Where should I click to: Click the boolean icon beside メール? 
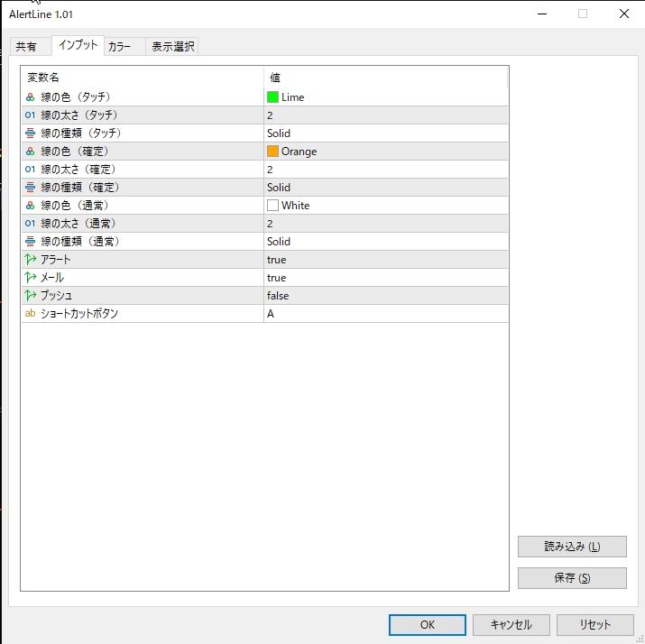tap(30, 278)
